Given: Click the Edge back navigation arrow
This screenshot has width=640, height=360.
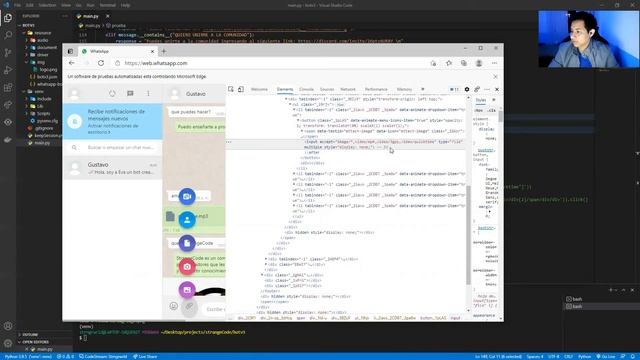Looking at the screenshot, I should tap(72, 63).
